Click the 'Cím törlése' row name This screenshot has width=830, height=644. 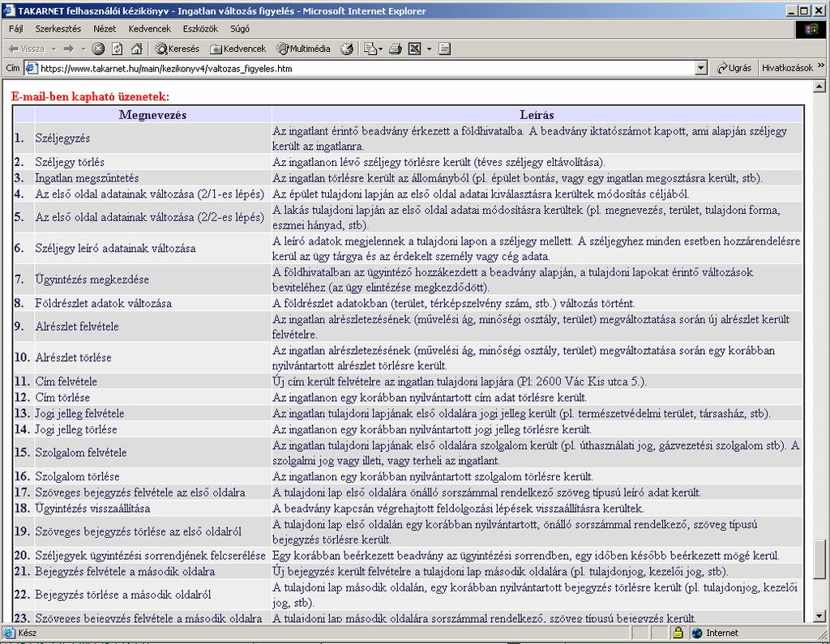62,398
